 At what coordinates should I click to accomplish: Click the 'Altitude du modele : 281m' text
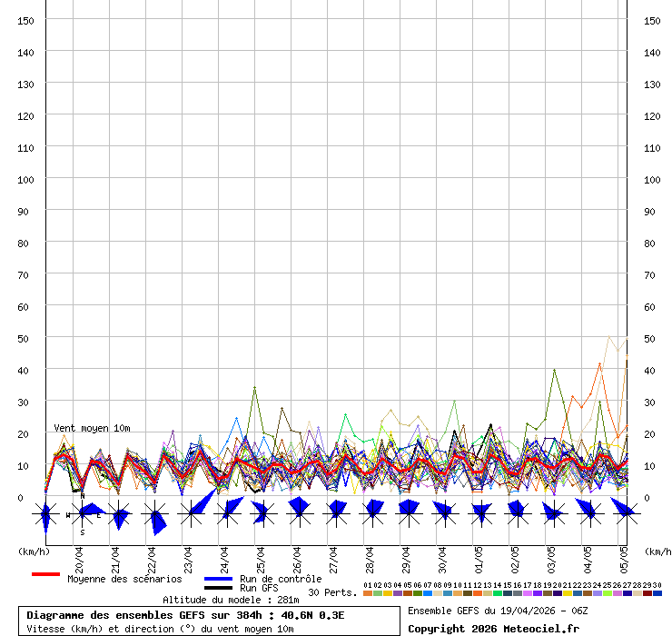click(231, 600)
